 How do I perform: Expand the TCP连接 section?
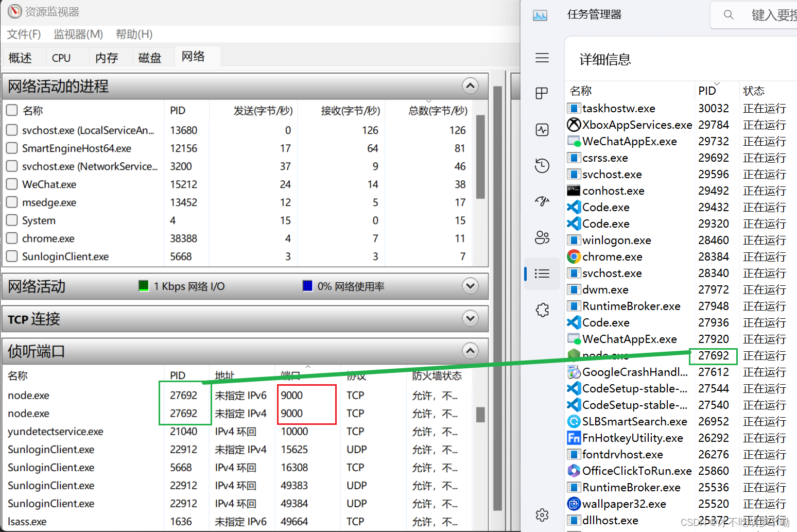tap(470, 319)
